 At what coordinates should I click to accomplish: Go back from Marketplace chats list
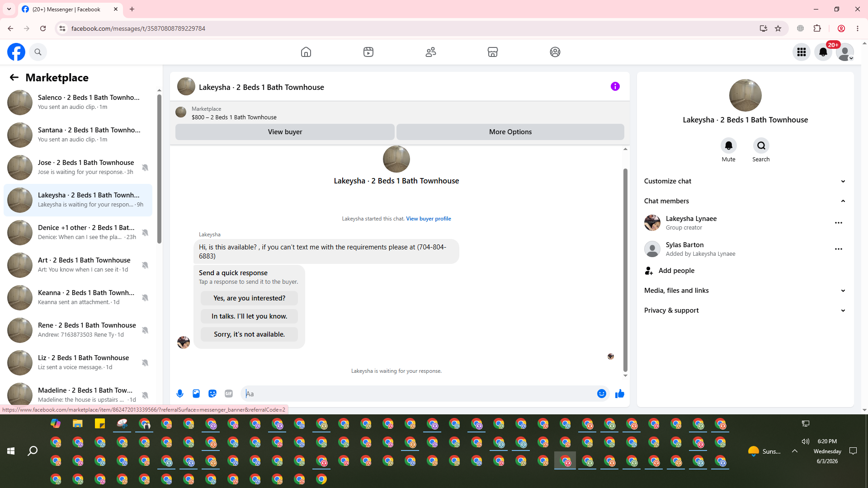pyautogui.click(x=14, y=78)
